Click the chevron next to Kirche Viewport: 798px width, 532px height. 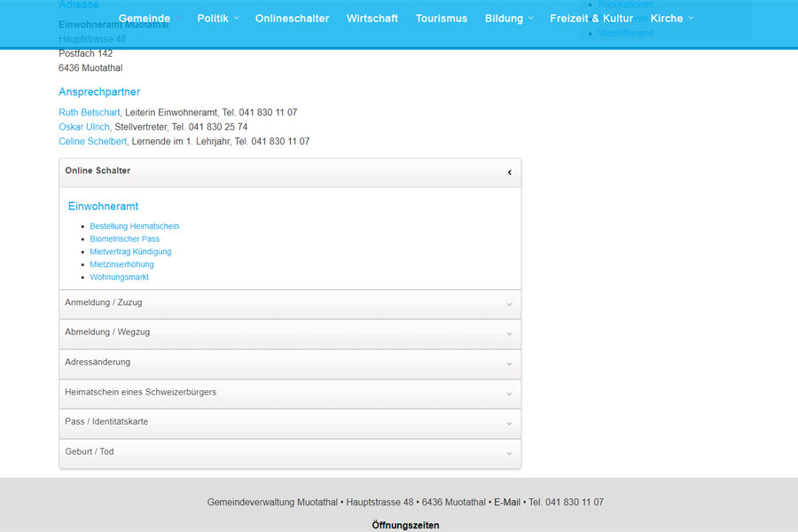[691, 19]
